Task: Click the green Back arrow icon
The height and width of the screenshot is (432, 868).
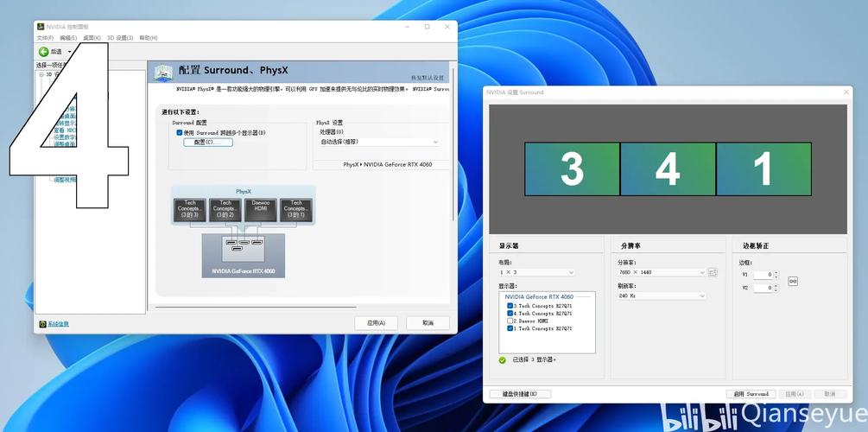Action: point(44,52)
